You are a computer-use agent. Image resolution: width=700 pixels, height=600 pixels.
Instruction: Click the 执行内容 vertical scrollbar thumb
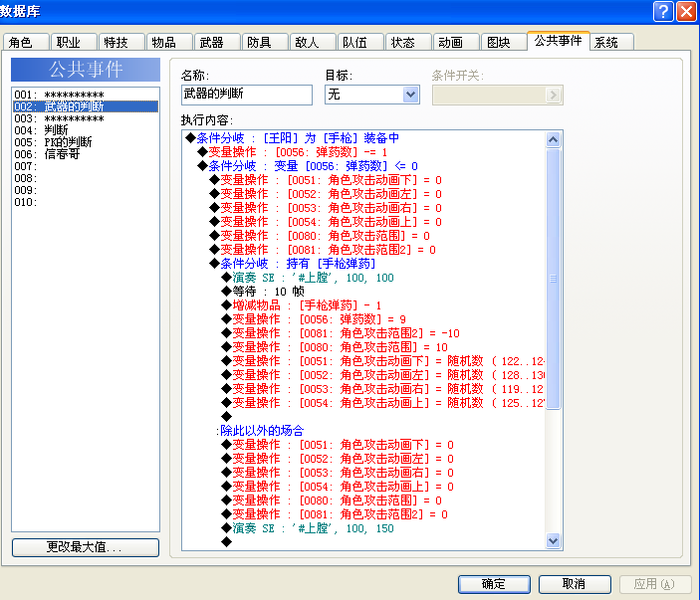click(553, 279)
